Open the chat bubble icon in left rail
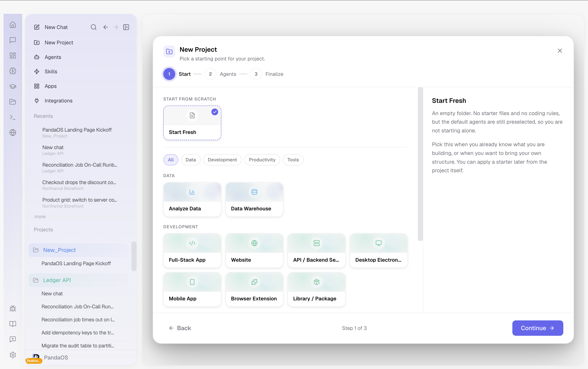The height and width of the screenshot is (369, 588). (x=13, y=40)
